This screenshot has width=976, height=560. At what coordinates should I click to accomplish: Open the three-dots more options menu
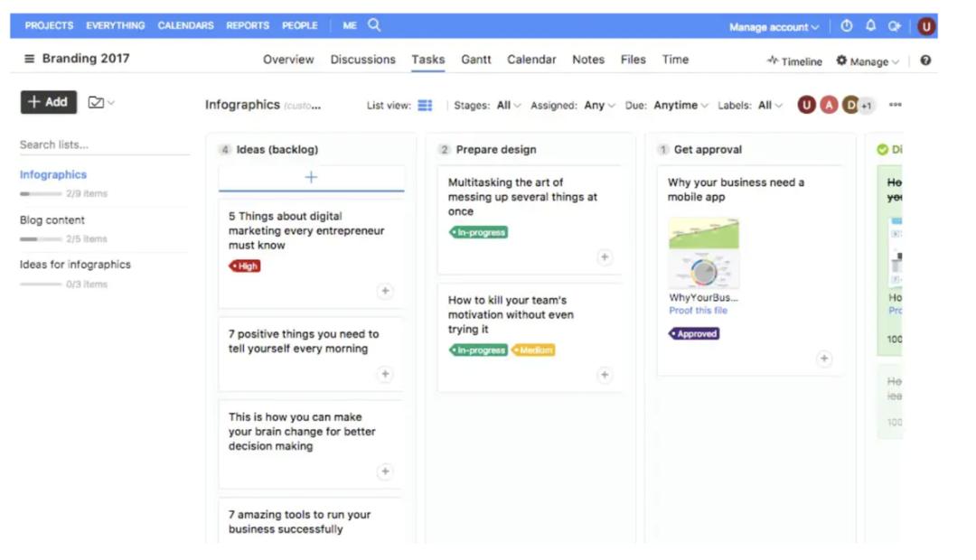(895, 105)
